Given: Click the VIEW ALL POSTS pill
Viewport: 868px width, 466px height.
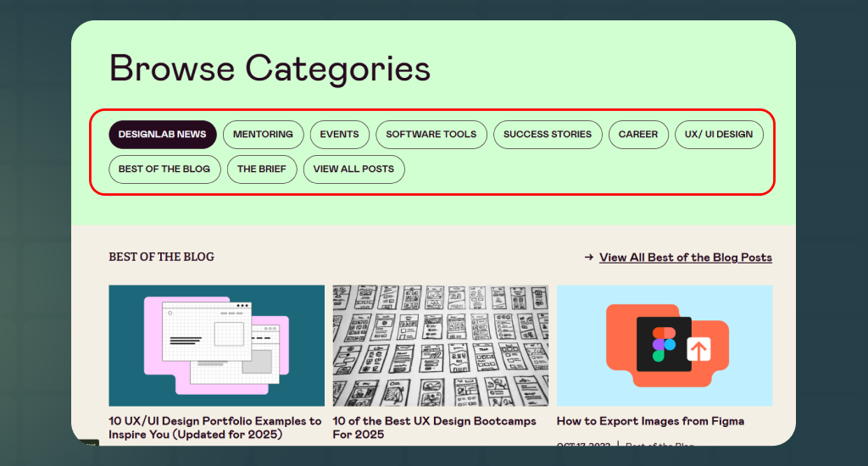Looking at the screenshot, I should pyautogui.click(x=353, y=169).
